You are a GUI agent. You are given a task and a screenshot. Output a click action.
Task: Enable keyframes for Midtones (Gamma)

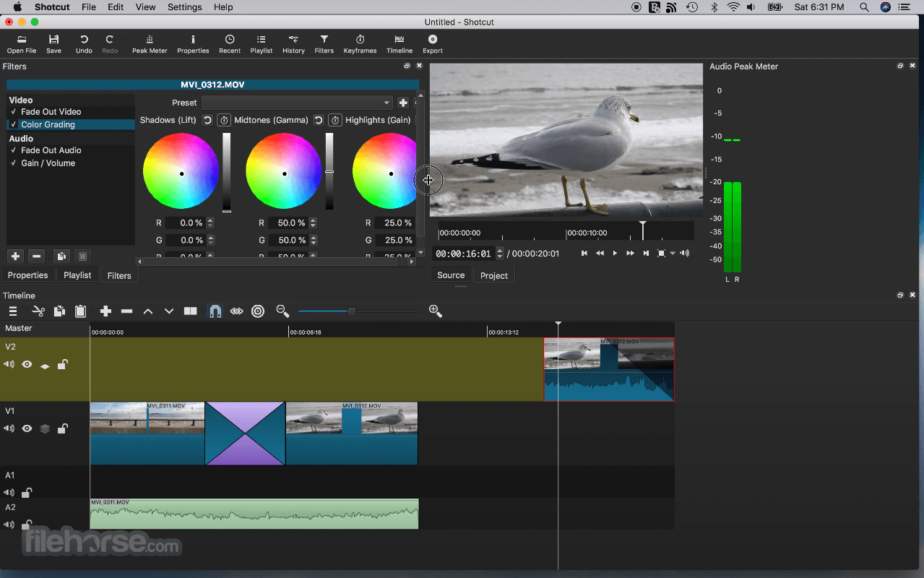(335, 120)
